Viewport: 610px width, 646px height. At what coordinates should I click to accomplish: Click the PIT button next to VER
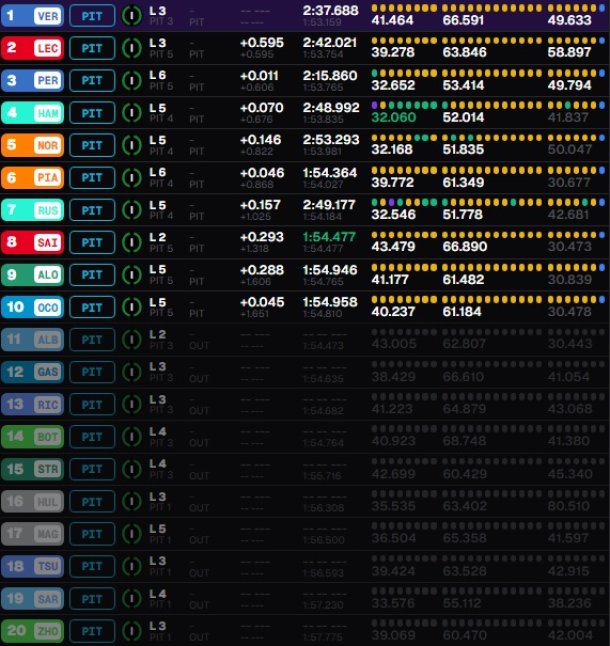(92, 15)
